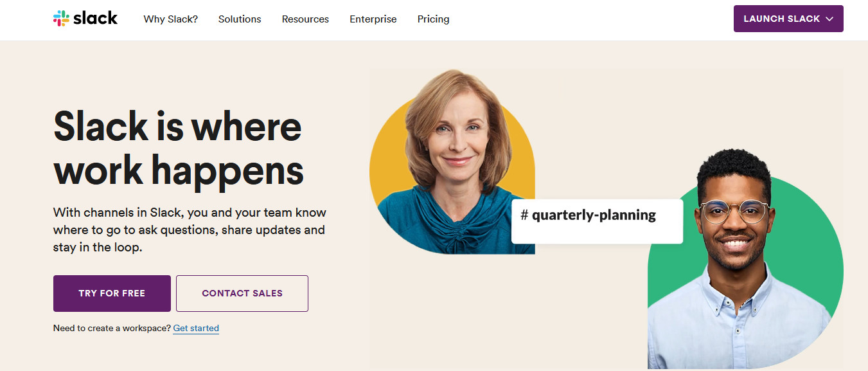Click the Launch Slack button label
The width and height of the screenshot is (868, 371).
(x=781, y=19)
